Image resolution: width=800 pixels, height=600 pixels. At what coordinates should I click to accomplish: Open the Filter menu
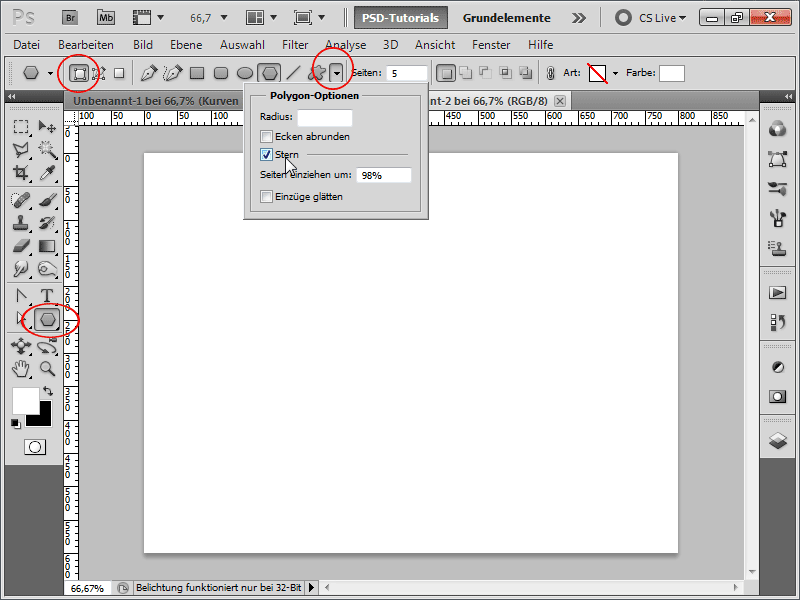point(295,45)
